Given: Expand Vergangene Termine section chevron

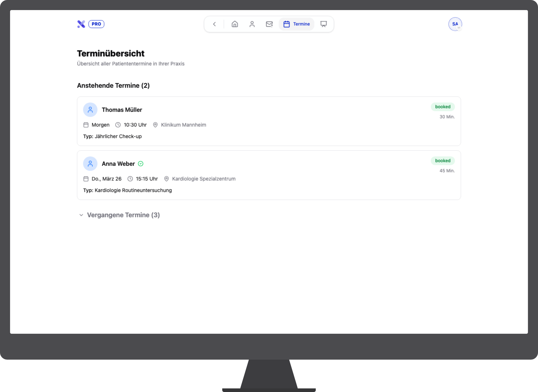Looking at the screenshot, I should pyautogui.click(x=81, y=215).
